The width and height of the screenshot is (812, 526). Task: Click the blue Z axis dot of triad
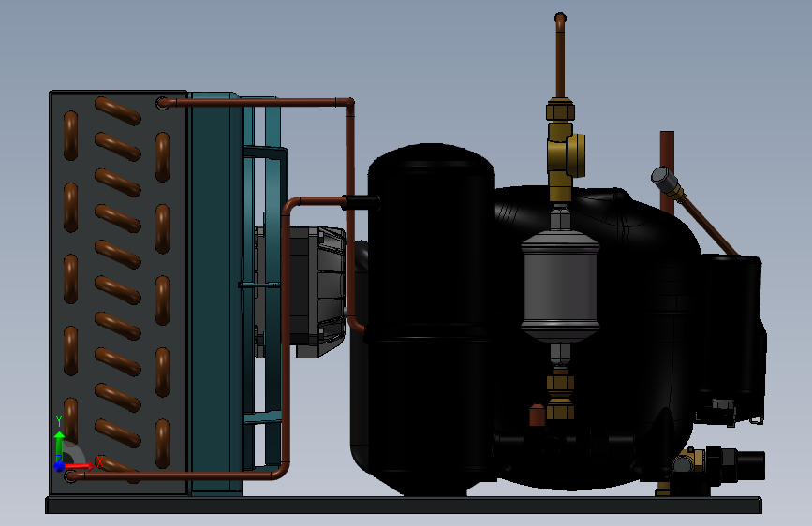point(60,466)
